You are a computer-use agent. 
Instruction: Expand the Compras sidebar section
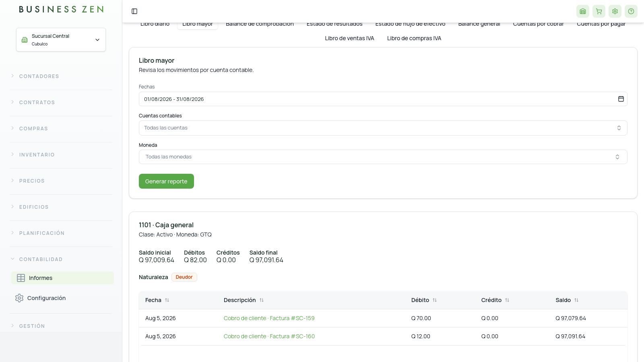(x=61, y=128)
